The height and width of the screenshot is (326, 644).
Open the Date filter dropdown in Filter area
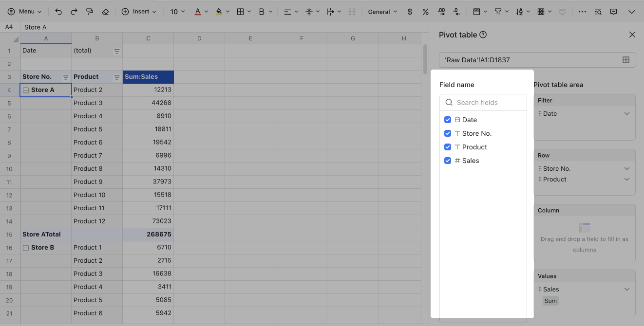pos(626,113)
